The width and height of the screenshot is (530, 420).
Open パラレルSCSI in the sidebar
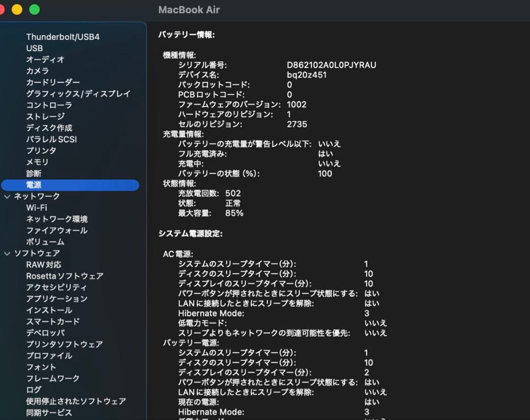pyautogui.click(x=52, y=139)
